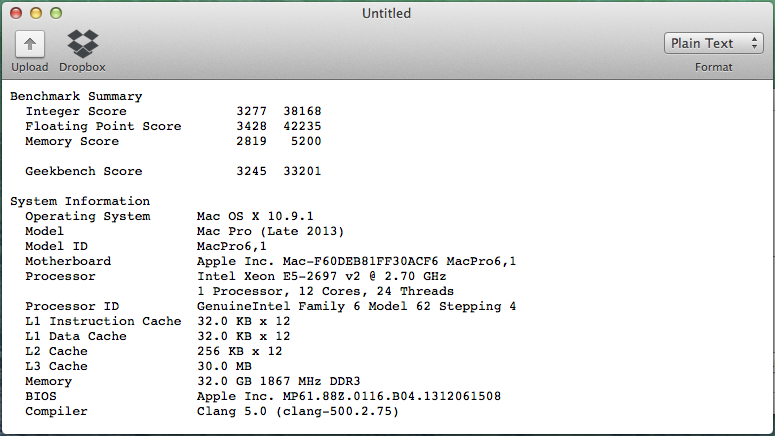Screen dimensions: 775x436
Task: Click the memory score value 5200
Action: point(306,141)
